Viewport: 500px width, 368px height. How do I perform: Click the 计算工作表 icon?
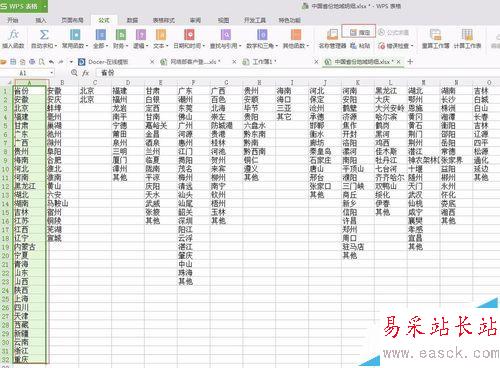point(467,35)
